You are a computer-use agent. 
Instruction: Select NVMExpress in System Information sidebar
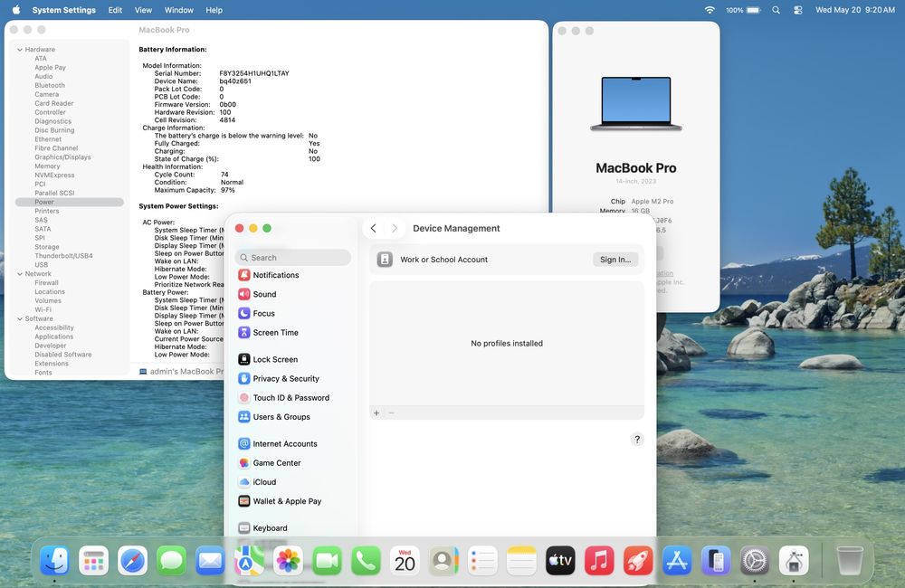54,175
